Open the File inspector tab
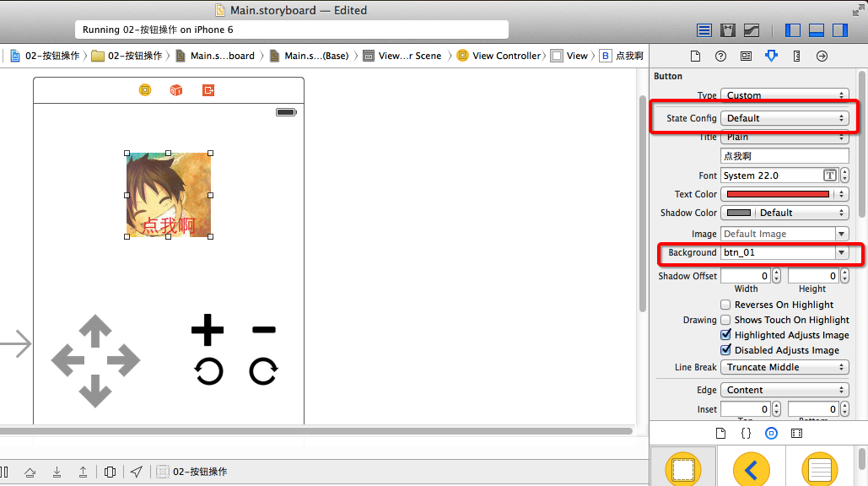This screenshot has width=868, height=486. (x=695, y=56)
